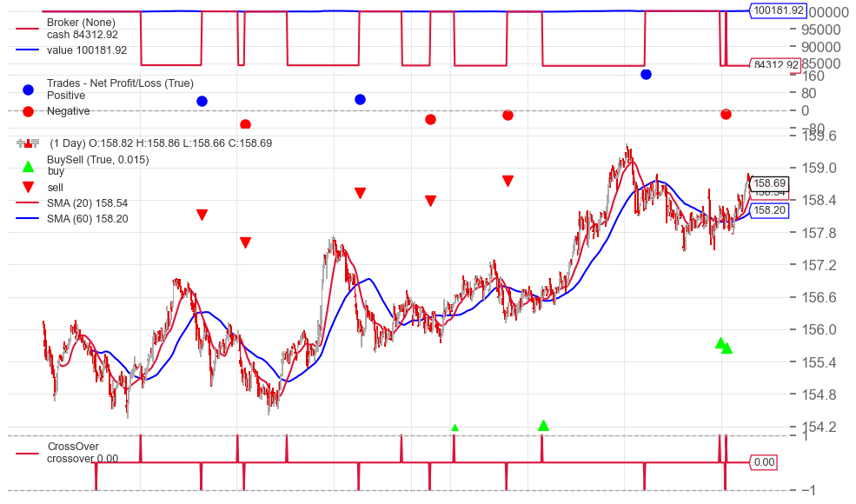Click the 95000 axis tick label

(821, 30)
